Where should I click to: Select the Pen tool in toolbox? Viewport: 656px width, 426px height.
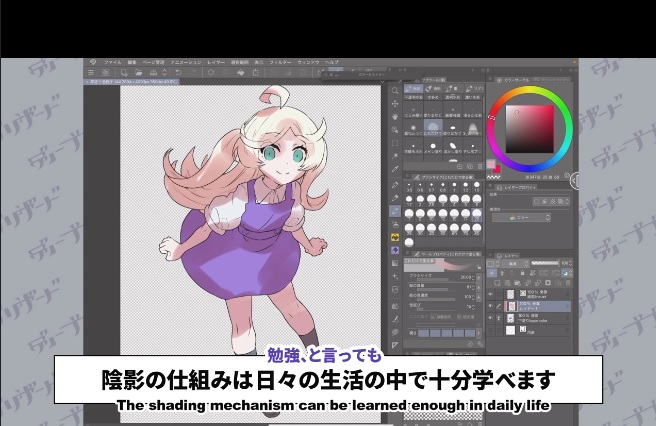(x=395, y=185)
